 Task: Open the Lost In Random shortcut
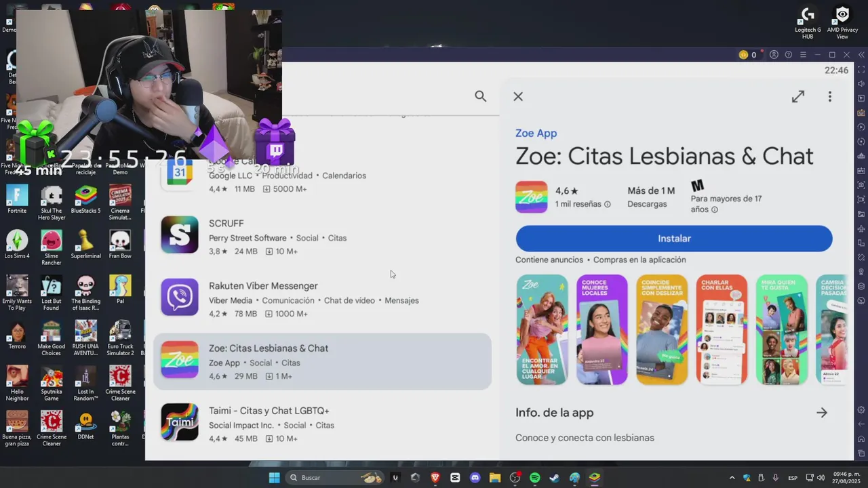click(85, 383)
